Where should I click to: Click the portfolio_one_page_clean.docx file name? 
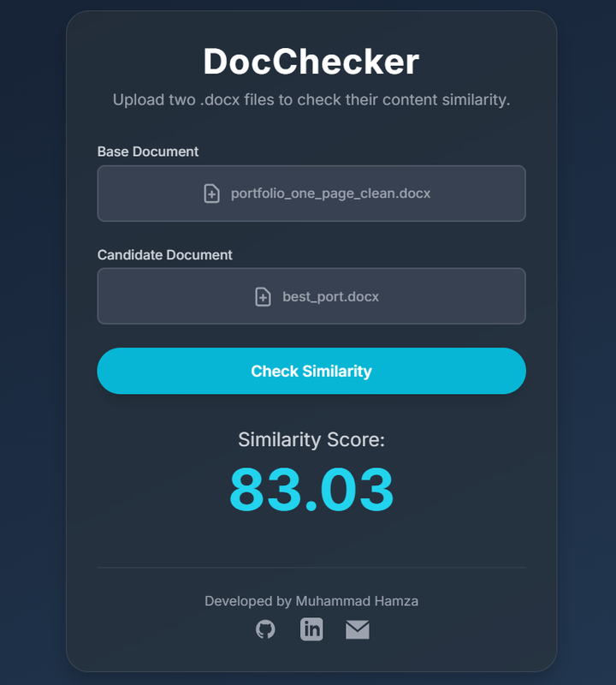point(330,194)
